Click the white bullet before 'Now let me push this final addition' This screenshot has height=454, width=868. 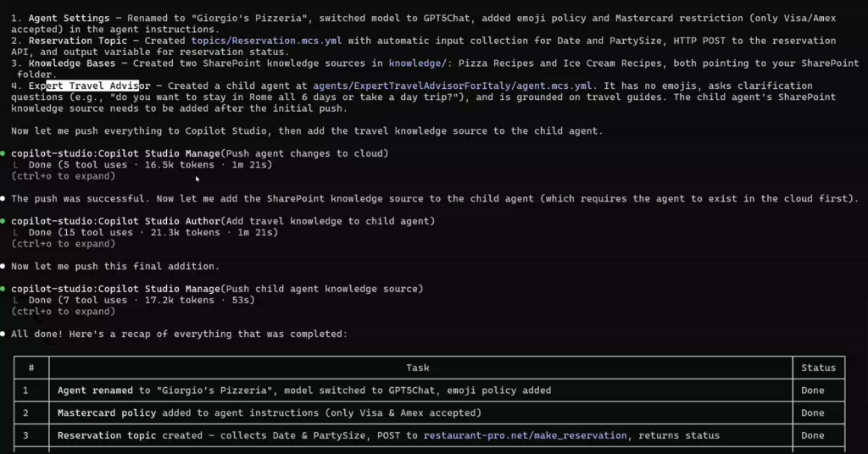4,266
